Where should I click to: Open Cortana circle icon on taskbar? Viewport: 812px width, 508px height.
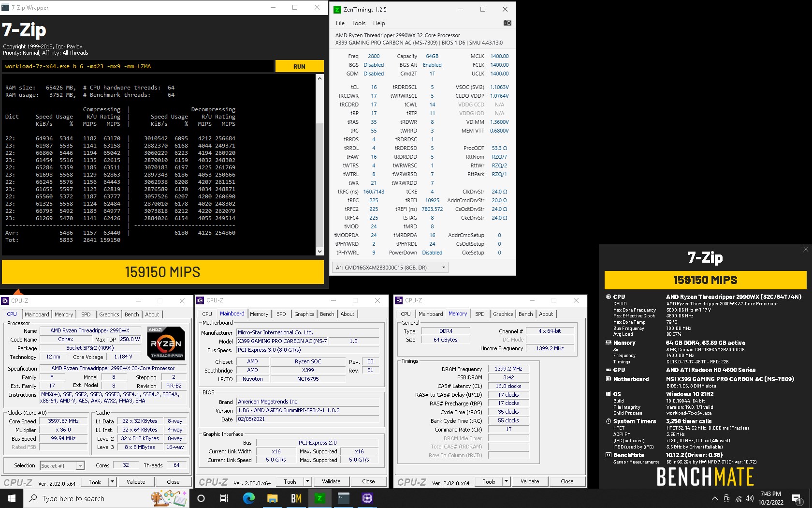[x=201, y=498]
